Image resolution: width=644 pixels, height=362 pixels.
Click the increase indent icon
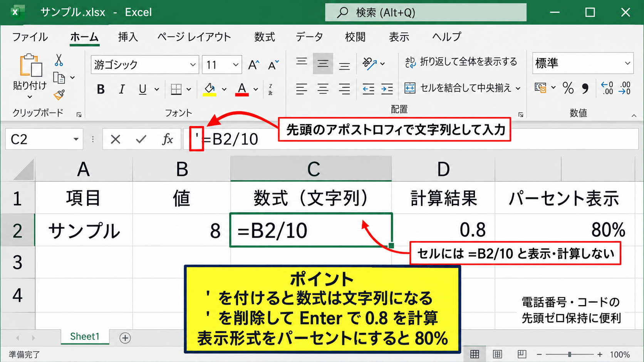click(x=387, y=89)
